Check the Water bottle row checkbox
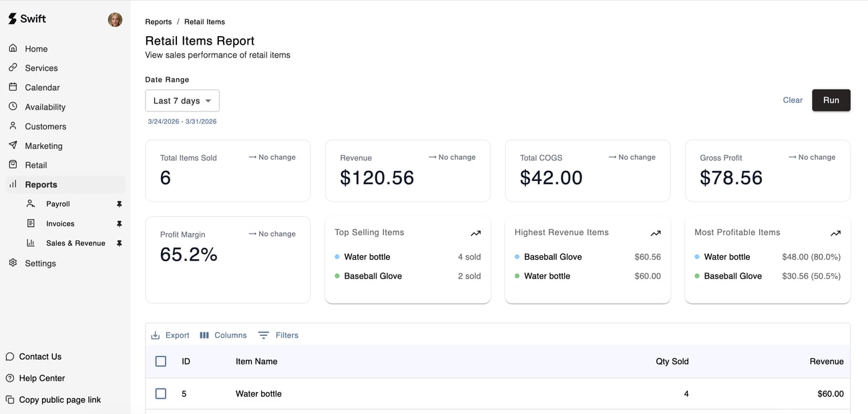Viewport: 868px width, 414px height. click(x=161, y=394)
